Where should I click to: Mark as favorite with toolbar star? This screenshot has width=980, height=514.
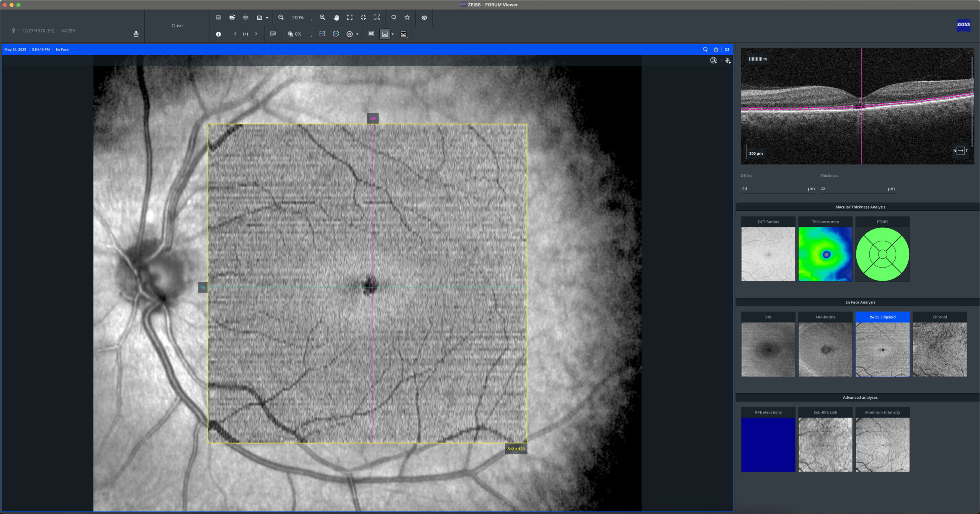[x=407, y=18]
